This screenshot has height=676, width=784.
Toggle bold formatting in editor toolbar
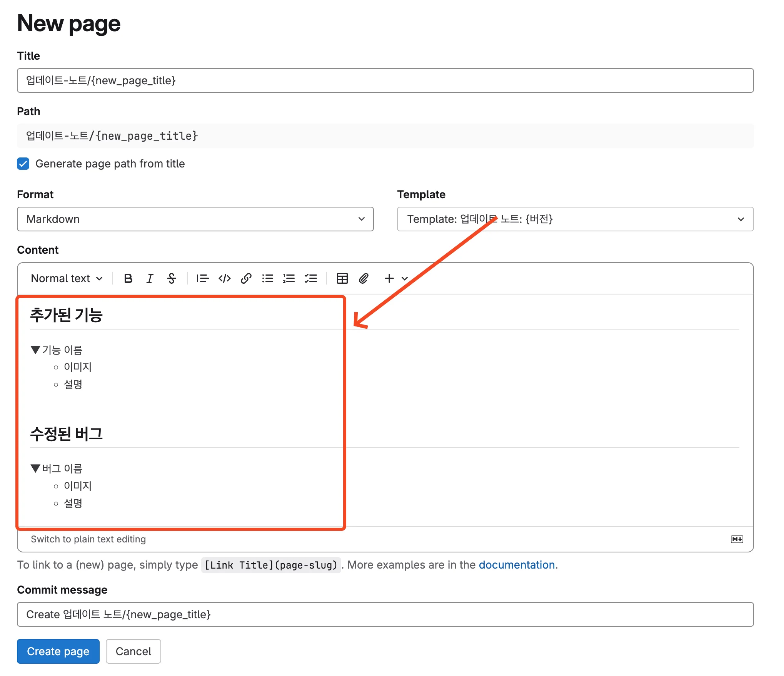(x=128, y=278)
